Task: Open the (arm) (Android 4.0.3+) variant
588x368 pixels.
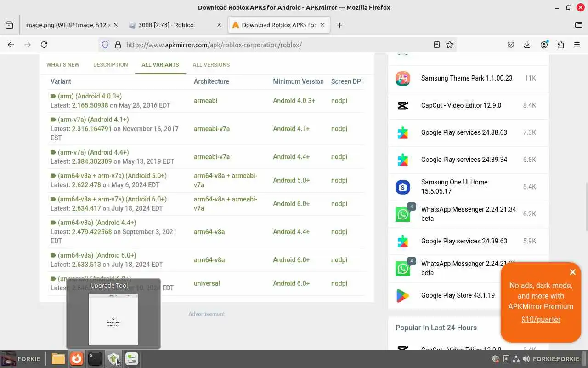Action: point(90,96)
